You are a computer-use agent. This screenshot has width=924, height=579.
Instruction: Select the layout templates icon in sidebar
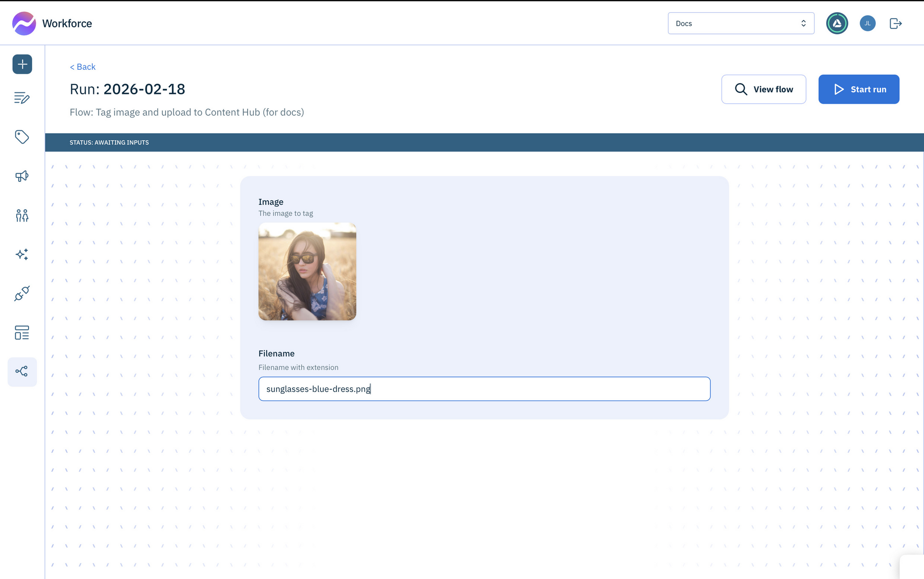pos(22,333)
